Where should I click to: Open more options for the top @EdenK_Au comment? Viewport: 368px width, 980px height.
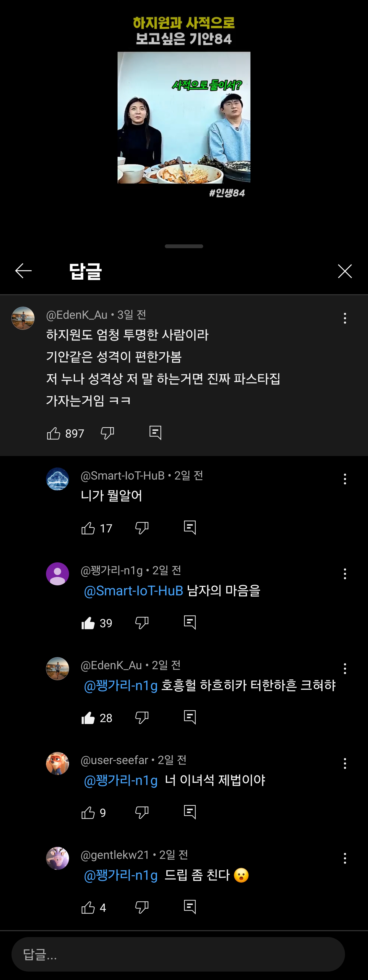[x=344, y=318]
